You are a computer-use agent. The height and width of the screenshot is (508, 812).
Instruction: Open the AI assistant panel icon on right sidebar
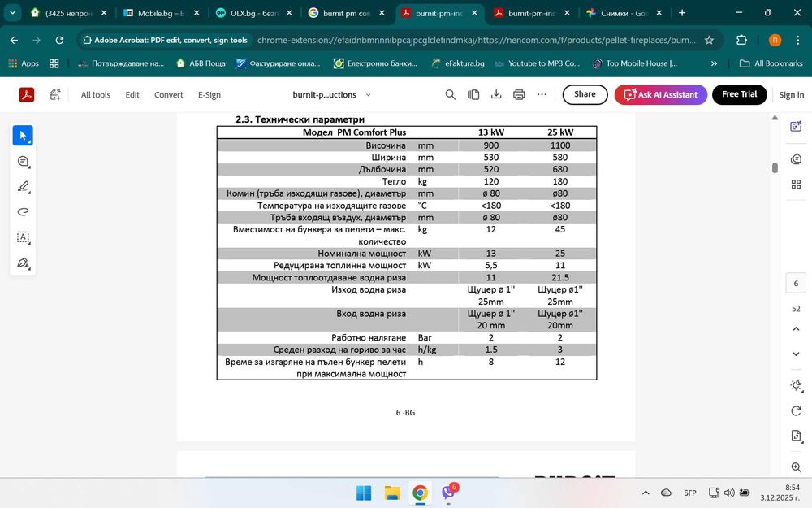click(796, 127)
